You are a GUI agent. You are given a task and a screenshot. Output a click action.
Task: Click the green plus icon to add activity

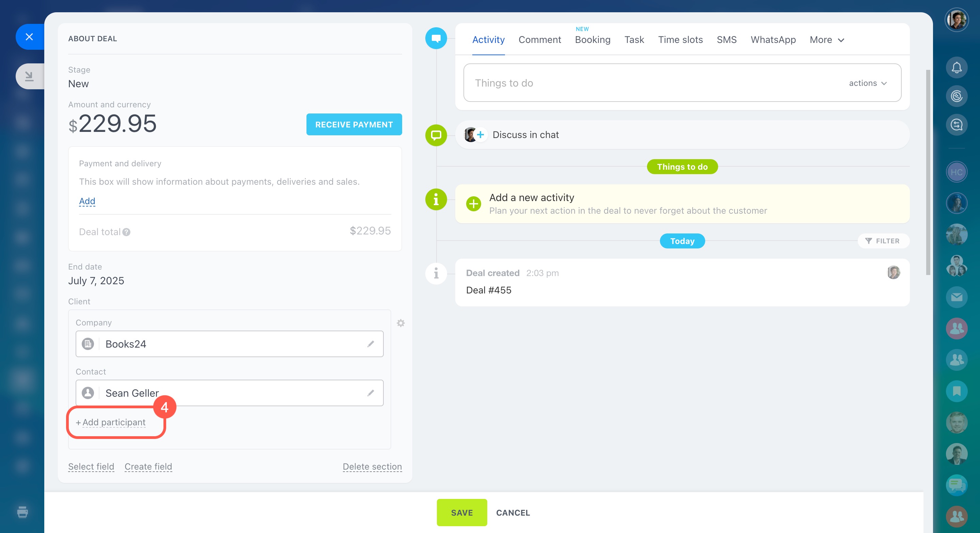(x=473, y=204)
